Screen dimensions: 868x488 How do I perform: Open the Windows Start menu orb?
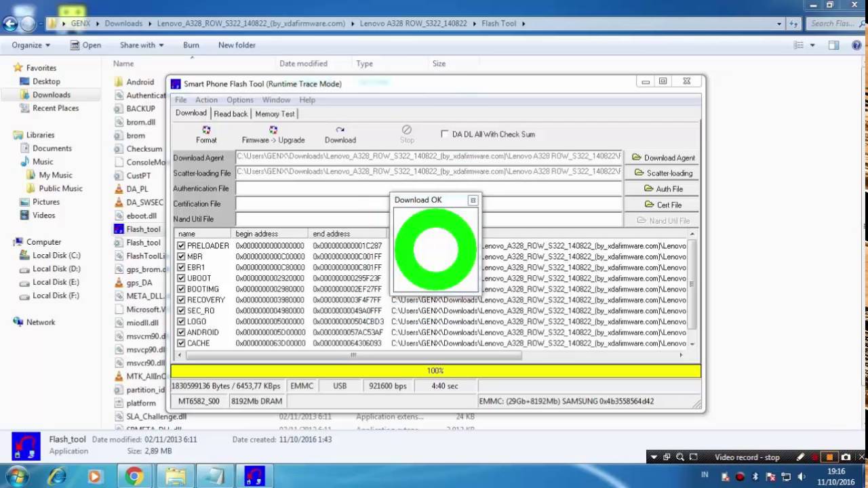(16, 476)
